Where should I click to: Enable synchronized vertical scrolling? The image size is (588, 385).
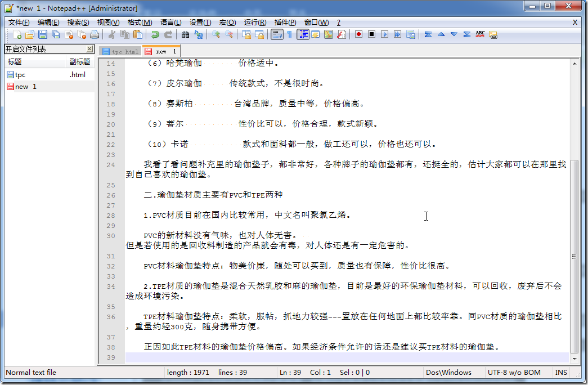246,34
